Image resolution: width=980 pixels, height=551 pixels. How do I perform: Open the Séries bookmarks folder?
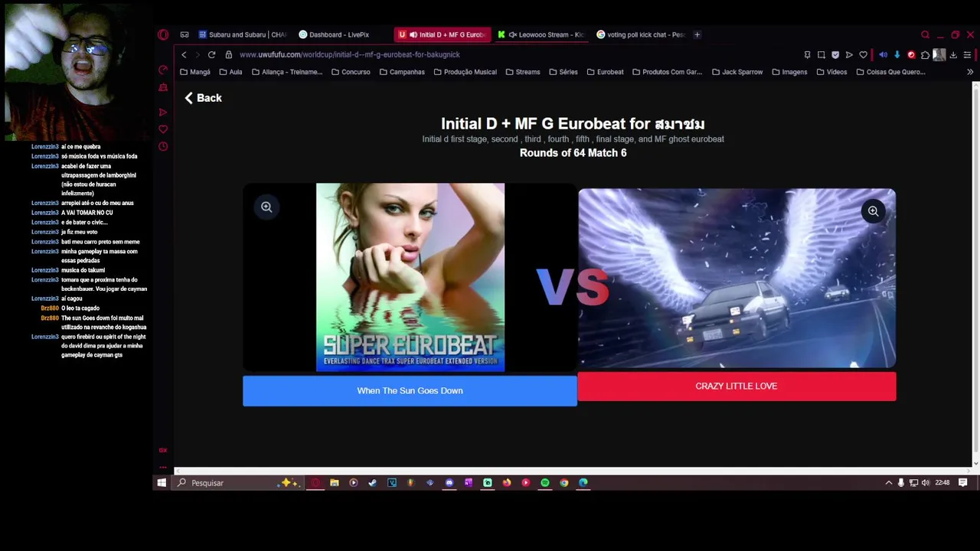click(x=563, y=72)
